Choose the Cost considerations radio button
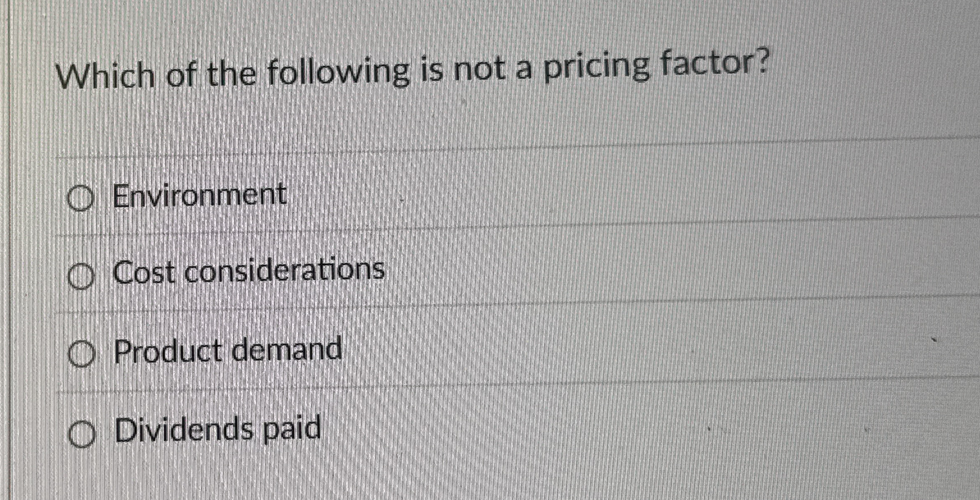This screenshot has height=500, width=980. click(80, 277)
